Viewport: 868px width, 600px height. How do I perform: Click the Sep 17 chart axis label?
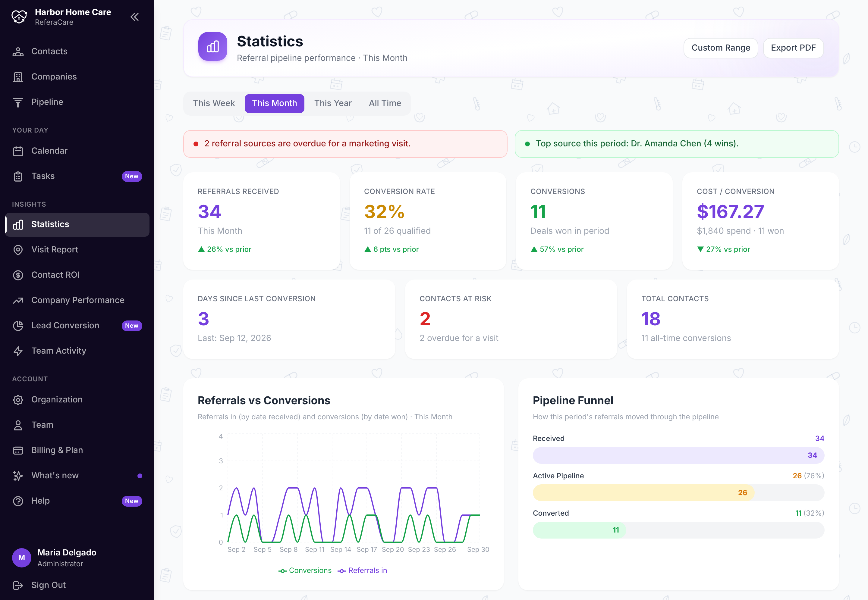pyautogui.click(x=367, y=550)
